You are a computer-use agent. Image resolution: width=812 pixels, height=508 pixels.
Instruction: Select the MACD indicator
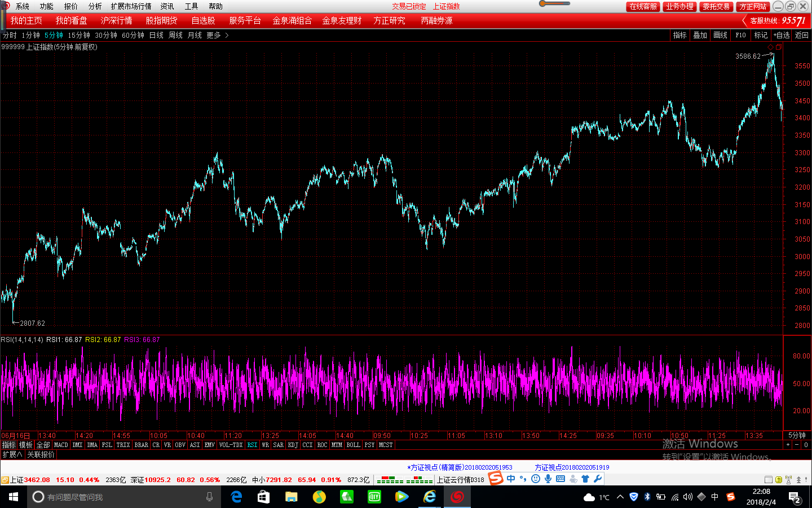[61, 445]
